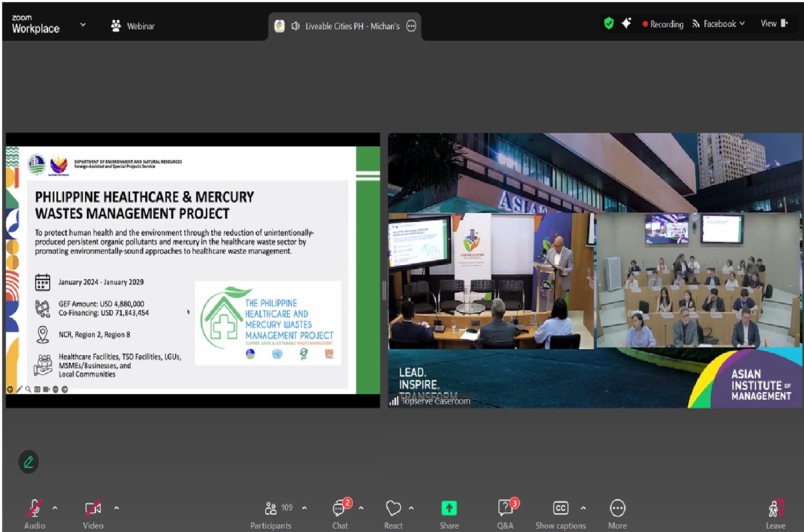The height and width of the screenshot is (532, 804).
Task: Click the Recording indicator
Action: click(x=663, y=24)
